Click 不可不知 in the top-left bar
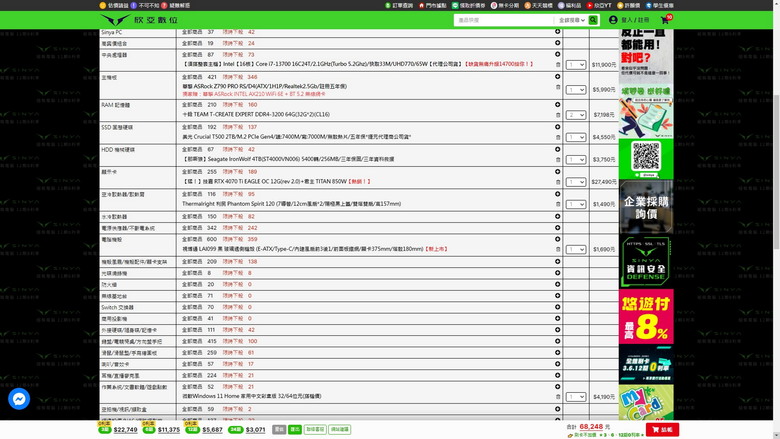Viewport: 780px width, 439px height. [144, 5]
